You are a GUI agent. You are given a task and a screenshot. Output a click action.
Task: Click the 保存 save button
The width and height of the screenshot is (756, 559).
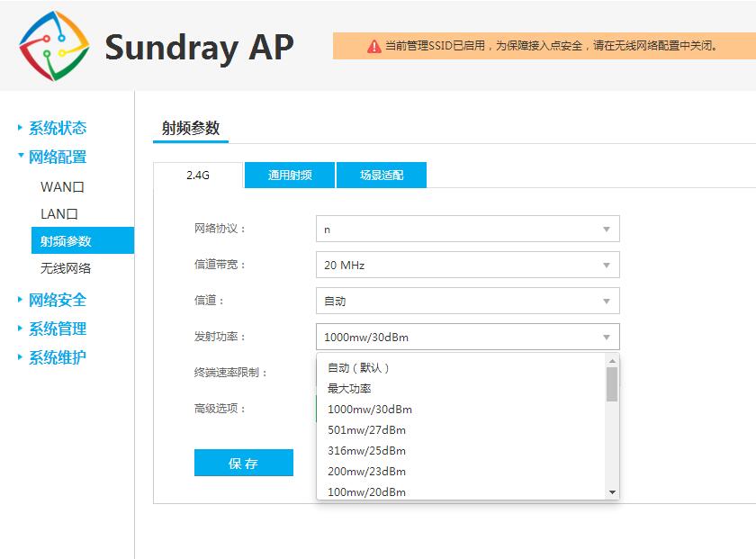coord(244,463)
